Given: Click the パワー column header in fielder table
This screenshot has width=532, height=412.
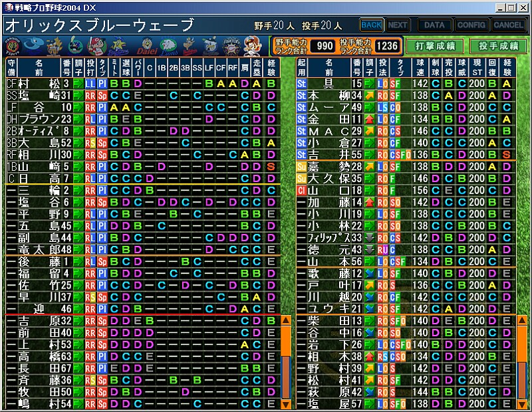Looking at the screenshot, I should [138, 68].
